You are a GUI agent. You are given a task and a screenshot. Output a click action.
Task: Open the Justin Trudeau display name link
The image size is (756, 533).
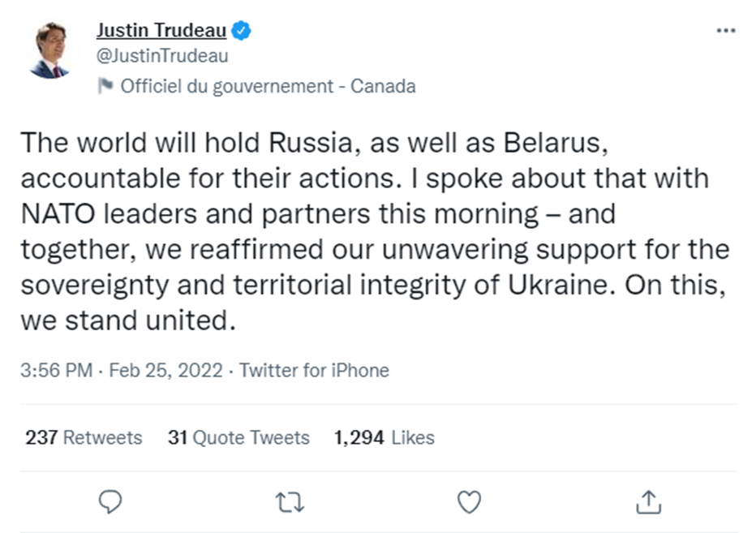tap(161, 32)
